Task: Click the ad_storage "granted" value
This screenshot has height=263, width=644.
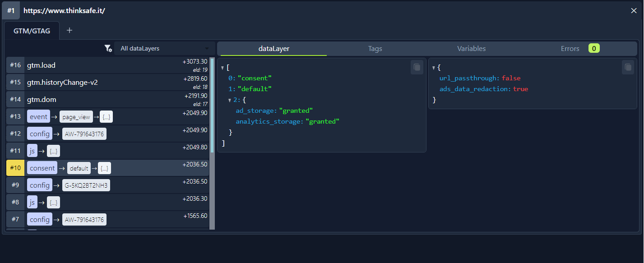Action: 296,111
